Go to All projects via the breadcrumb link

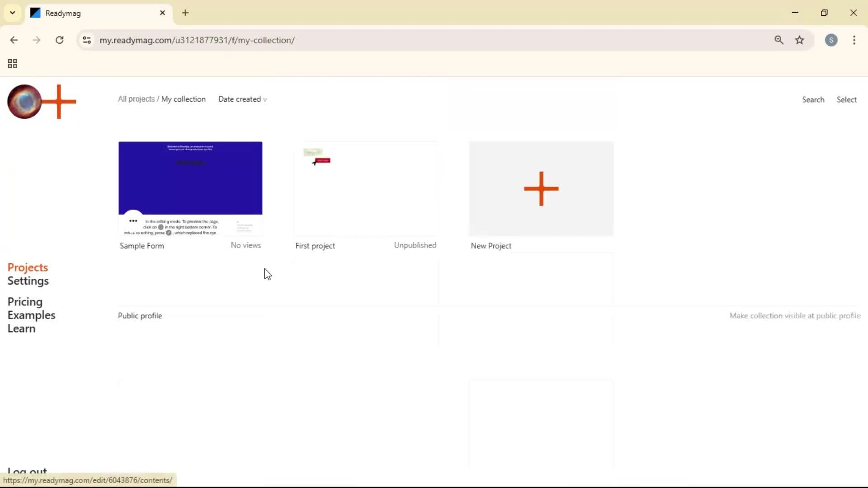tap(136, 99)
